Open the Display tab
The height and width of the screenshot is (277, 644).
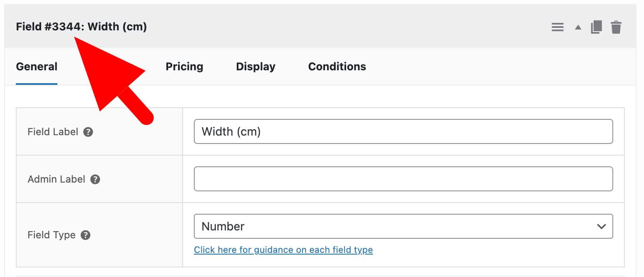[255, 67]
